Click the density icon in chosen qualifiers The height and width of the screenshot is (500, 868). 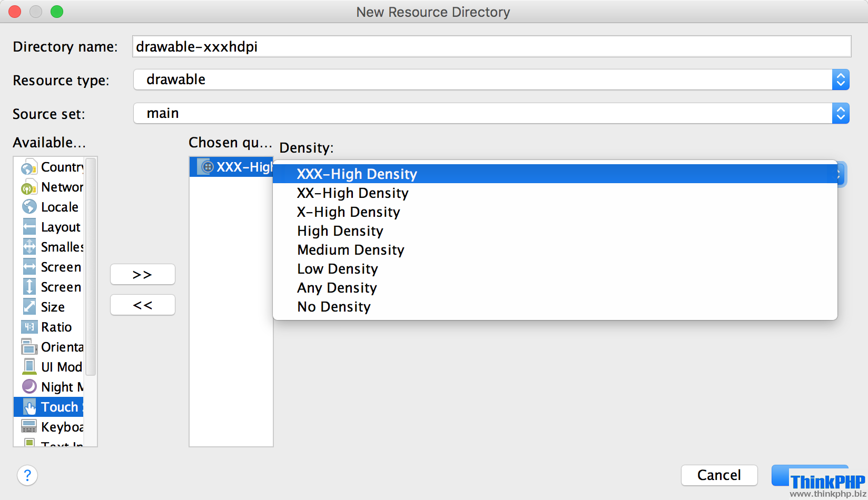(206, 167)
